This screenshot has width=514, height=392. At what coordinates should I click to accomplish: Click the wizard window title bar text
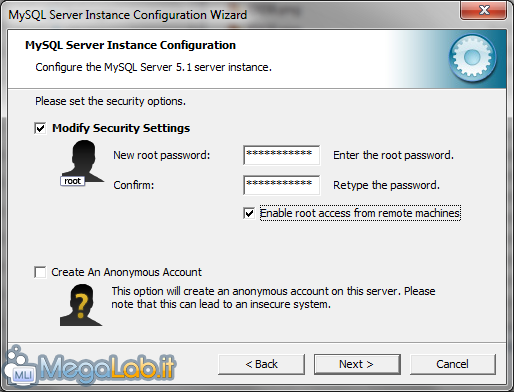tap(128, 15)
